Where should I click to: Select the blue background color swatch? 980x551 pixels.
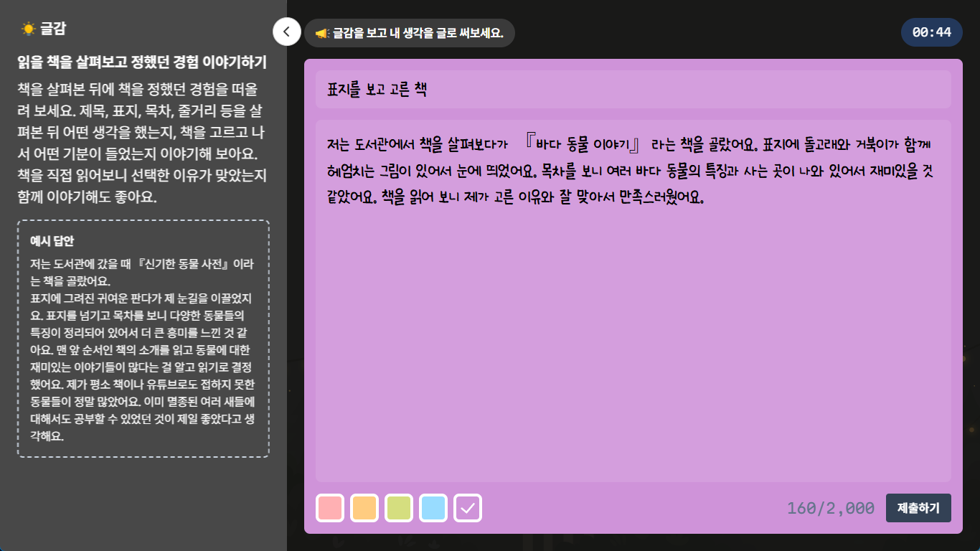(433, 508)
